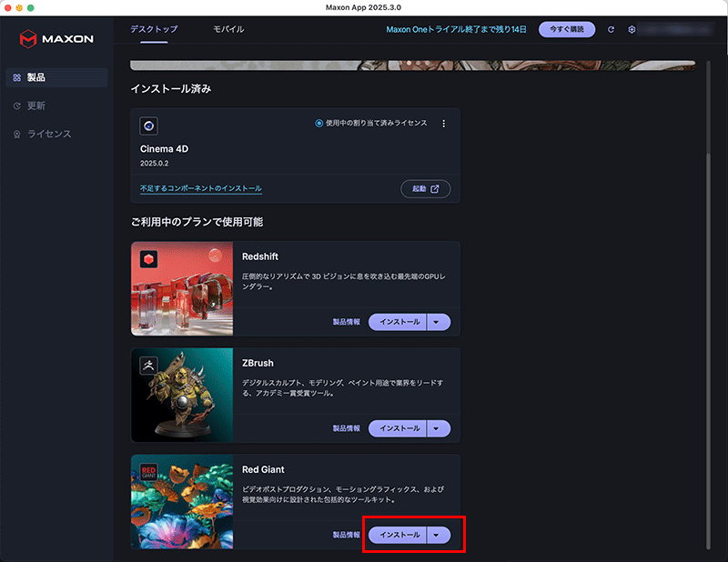Click 不足するコンポーネントのインストール link
Viewport: 728px width, 562px height.
(200, 188)
